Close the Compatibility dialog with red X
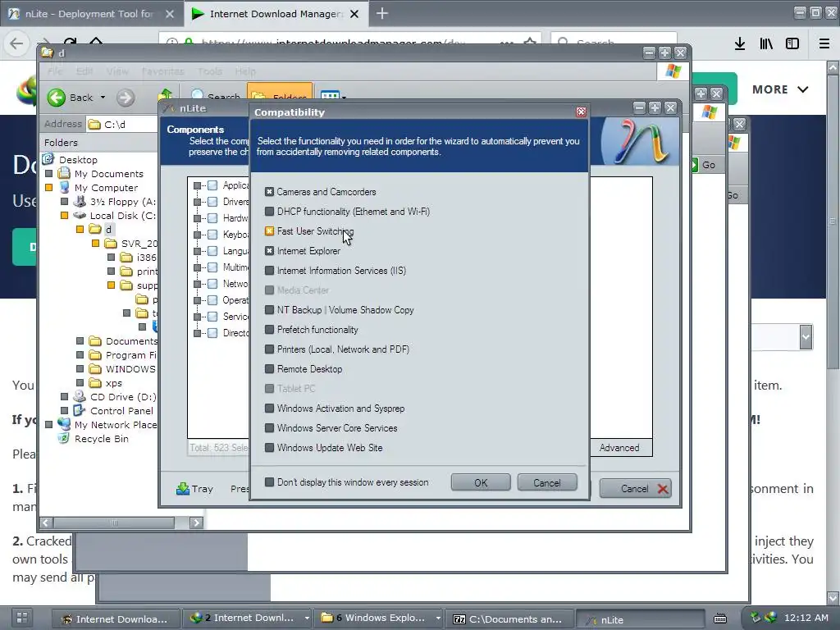The height and width of the screenshot is (630, 840). [x=581, y=112]
